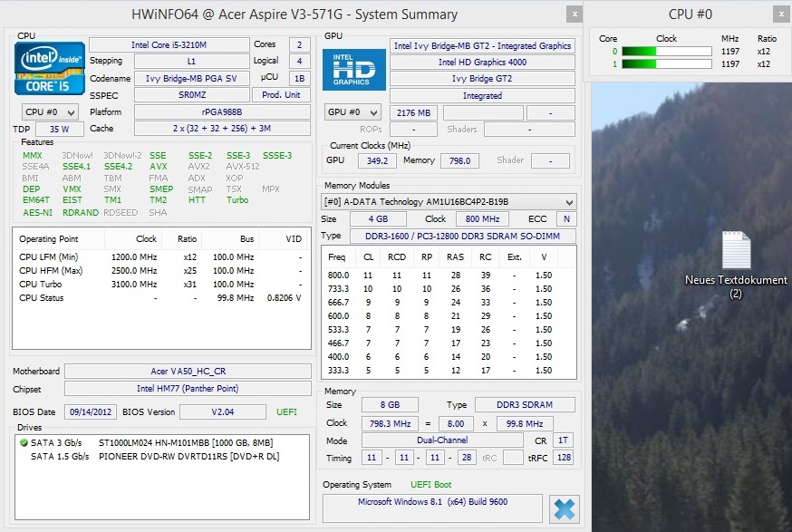Click the Intel HD Graphics logo
Image resolution: width=792 pixels, height=532 pixels.
click(353, 70)
